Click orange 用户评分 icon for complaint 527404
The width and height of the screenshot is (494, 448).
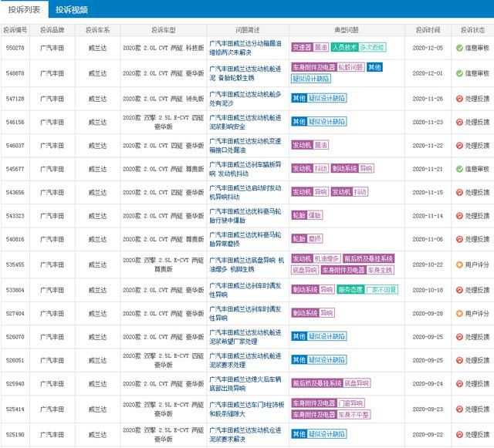[459, 314]
